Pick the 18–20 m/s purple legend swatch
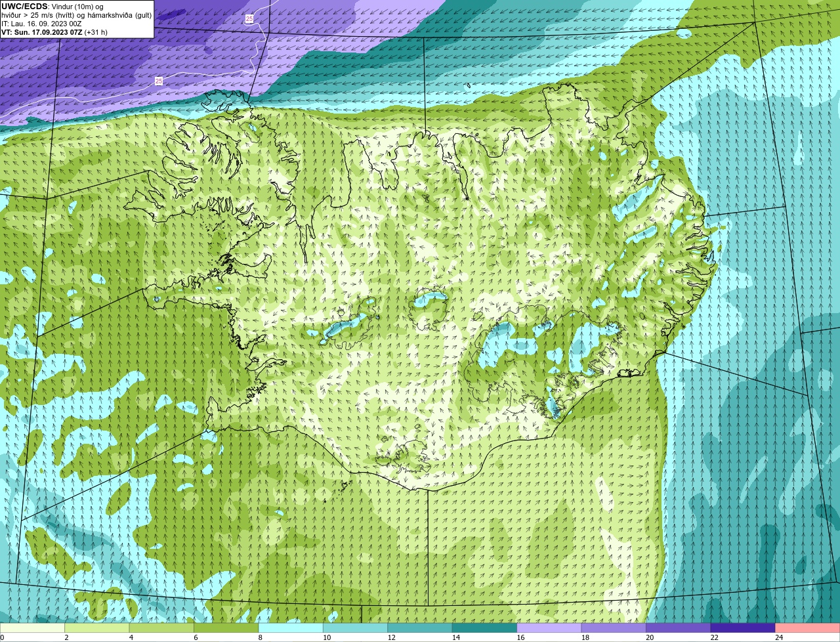 [x=614, y=628]
